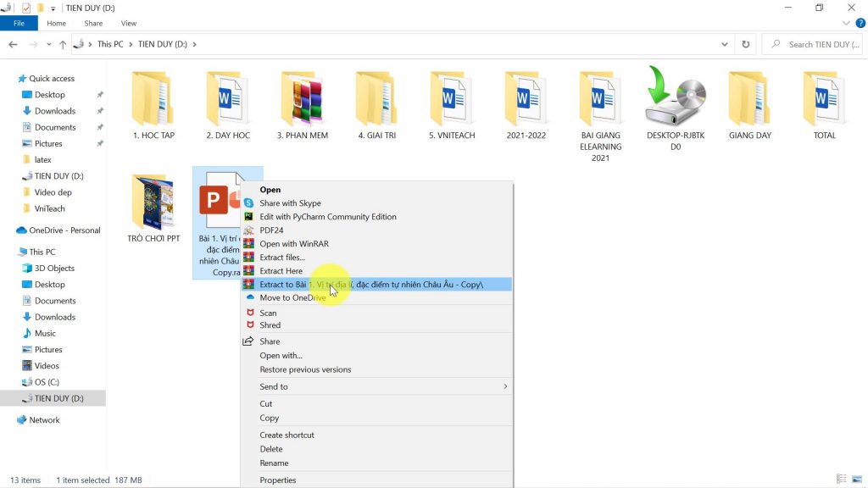Viewport: 868px width, 488px height.
Task: Choose Extract files... from context menu
Action: [281, 258]
